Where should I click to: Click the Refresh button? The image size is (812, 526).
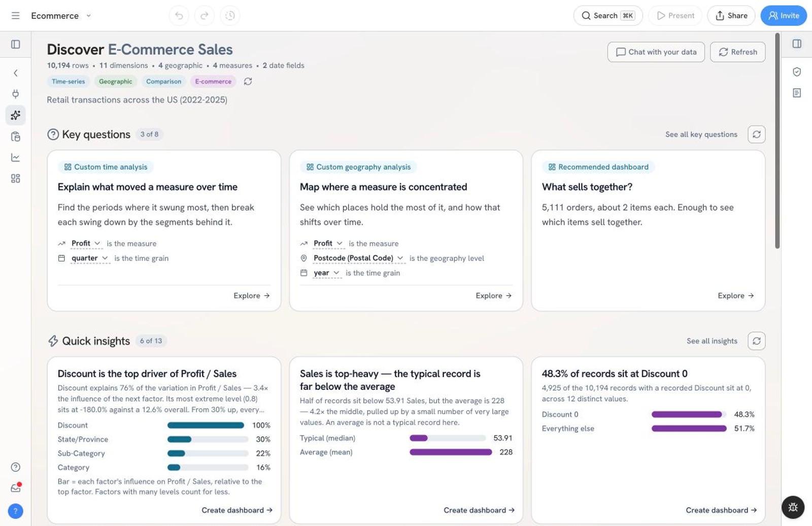pyautogui.click(x=737, y=52)
